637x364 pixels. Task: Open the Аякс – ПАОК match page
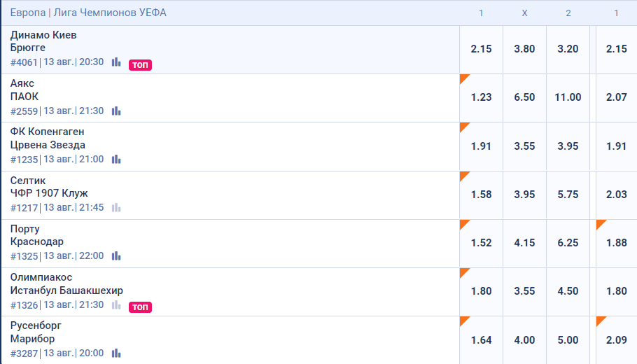point(24,90)
